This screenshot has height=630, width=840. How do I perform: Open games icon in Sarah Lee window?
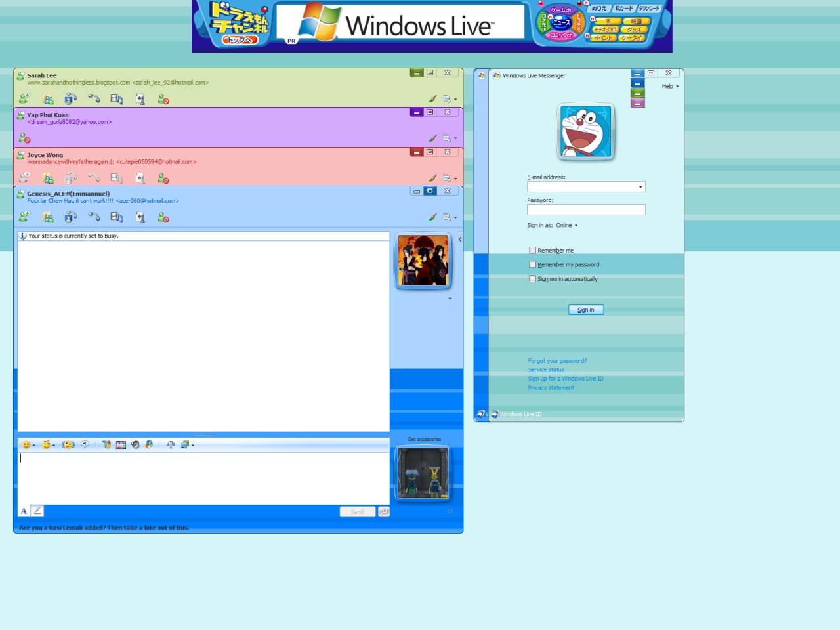140,99
